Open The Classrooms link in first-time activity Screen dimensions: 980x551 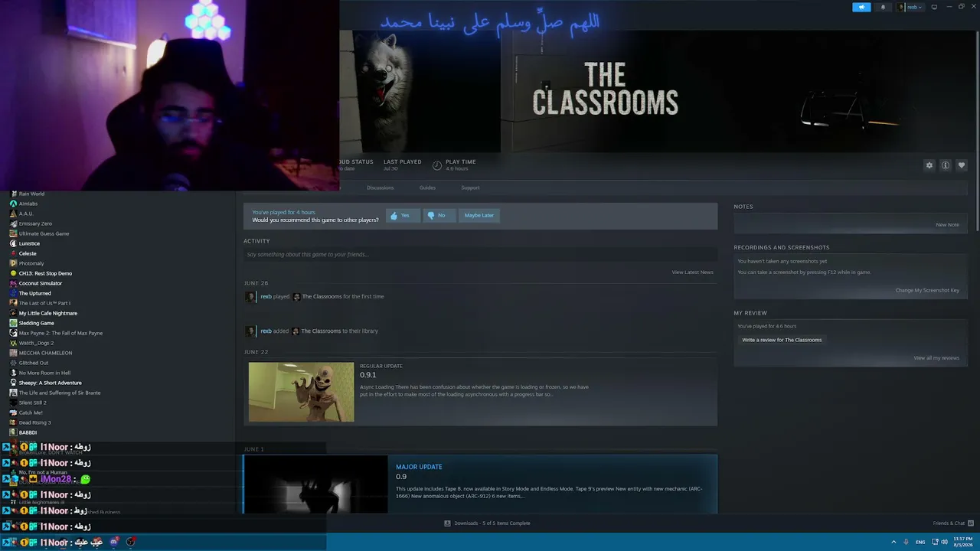pyautogui.click(x=322, y=297)
